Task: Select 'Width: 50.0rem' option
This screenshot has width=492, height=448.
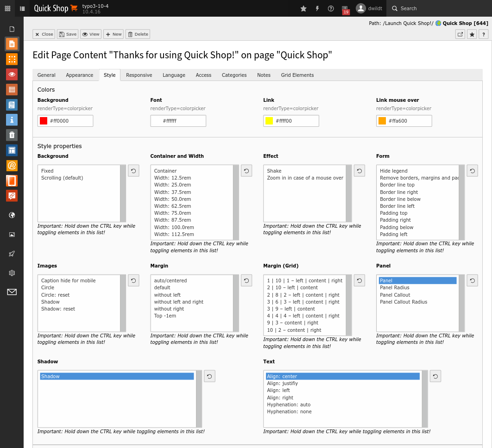Action: click(x=192, y=199)
